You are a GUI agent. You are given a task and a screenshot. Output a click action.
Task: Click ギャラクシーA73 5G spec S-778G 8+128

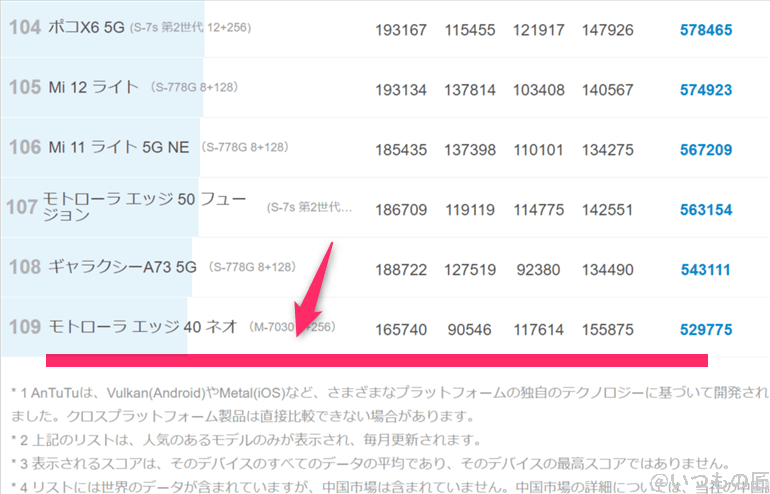coord(252,267)
